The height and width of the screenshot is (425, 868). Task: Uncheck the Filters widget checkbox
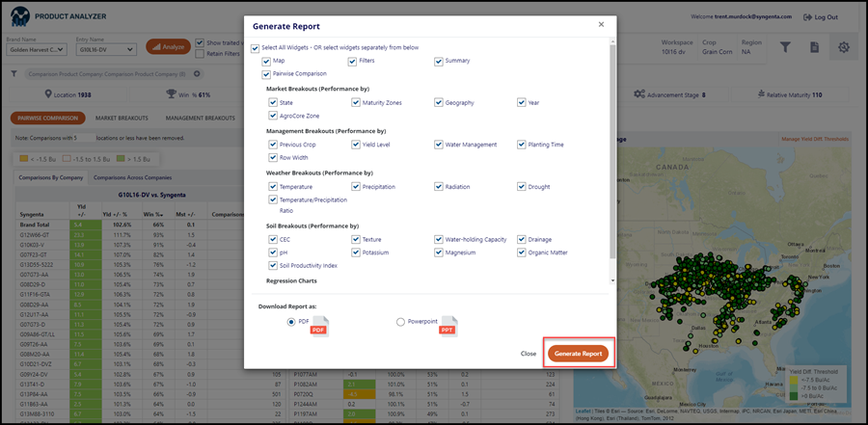click(x=352, y=62)
